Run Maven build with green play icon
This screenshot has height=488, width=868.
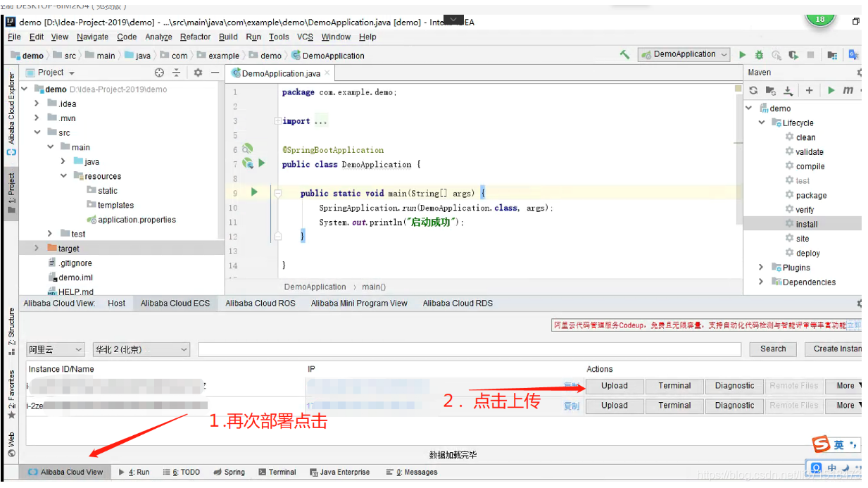pos(831,90)
